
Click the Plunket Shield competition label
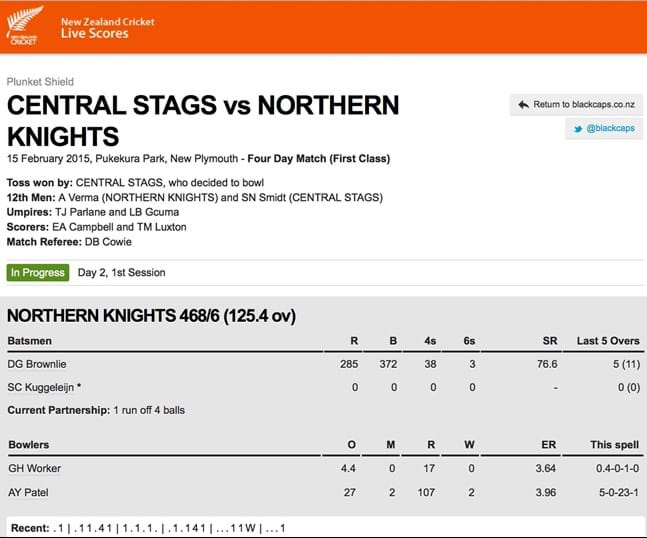tap(40, 82)
